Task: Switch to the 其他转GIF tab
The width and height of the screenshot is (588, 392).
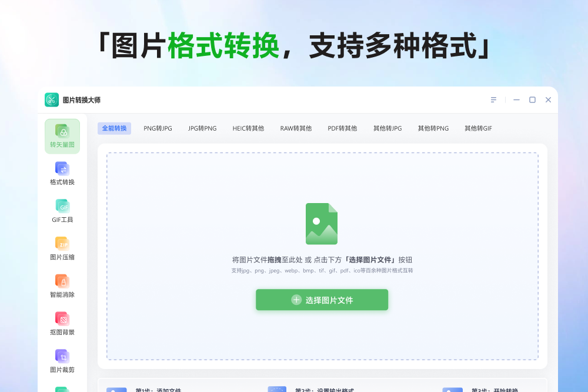Action: [479, 128]
